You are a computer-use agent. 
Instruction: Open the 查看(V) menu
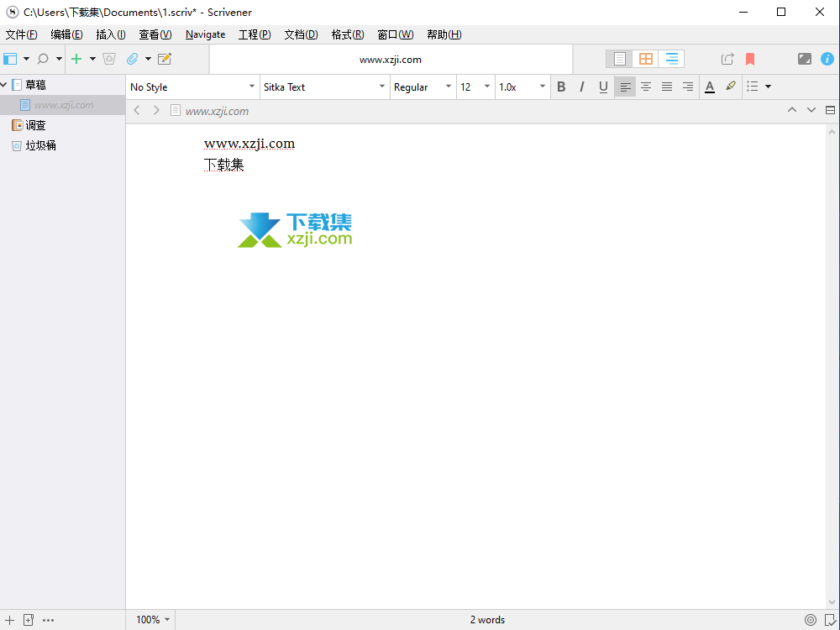point(155,34)
